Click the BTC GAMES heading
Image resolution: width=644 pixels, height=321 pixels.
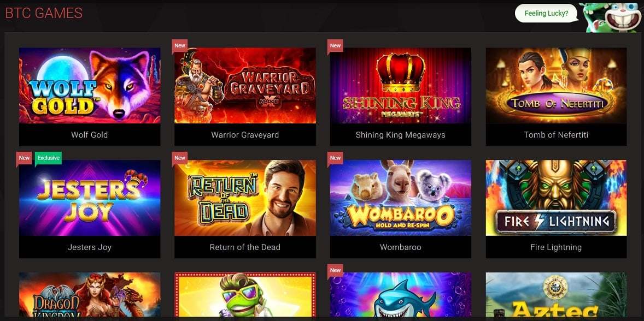point(44,13)
